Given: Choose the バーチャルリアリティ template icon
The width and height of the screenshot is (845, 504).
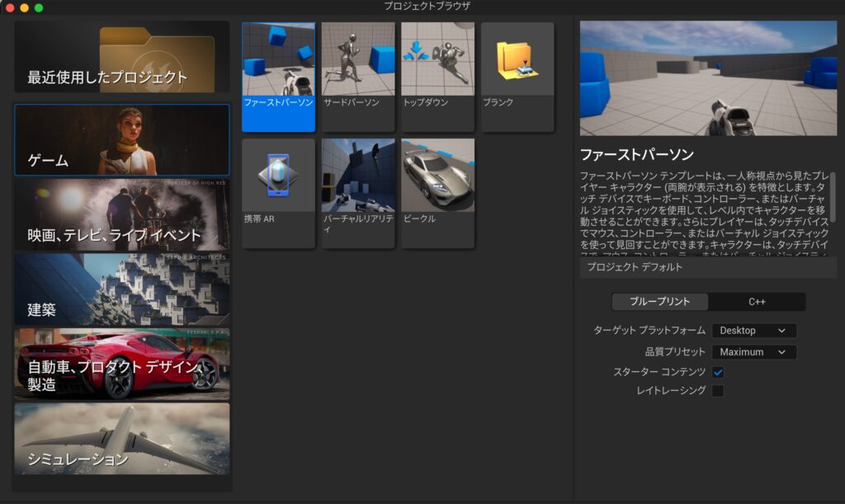Looking at the screenshot, I should pyautogui.click(x=358, y=176).
